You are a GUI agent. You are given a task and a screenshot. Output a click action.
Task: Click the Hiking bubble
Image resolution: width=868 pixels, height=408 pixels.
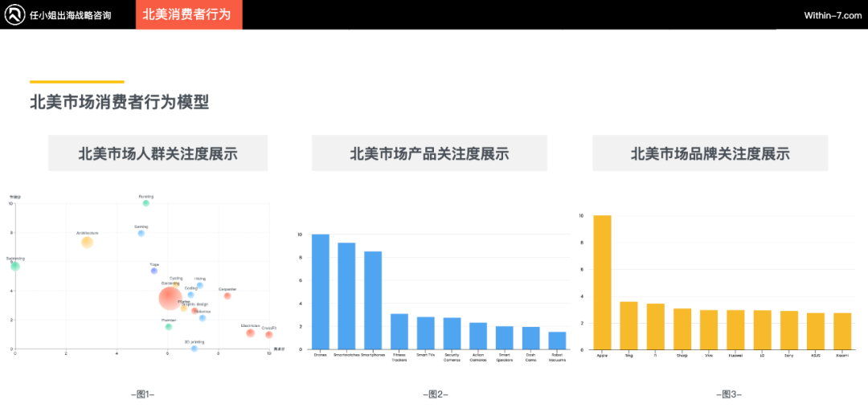click(200, 286)
